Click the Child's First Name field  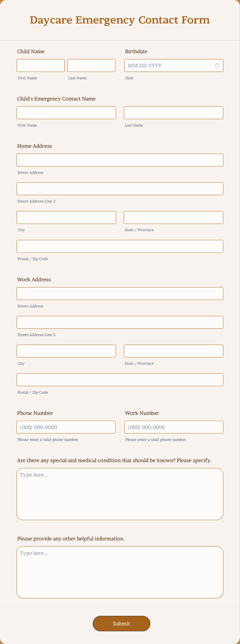41,65
